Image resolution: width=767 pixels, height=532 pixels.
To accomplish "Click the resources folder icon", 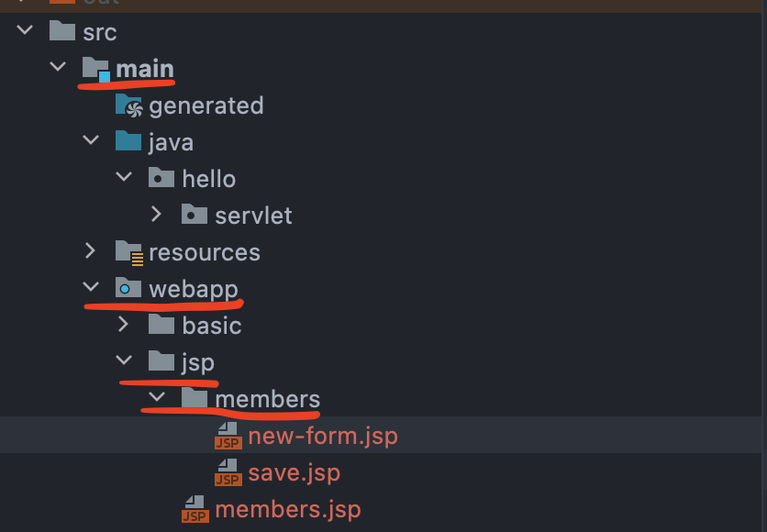I will coord(128,252).
